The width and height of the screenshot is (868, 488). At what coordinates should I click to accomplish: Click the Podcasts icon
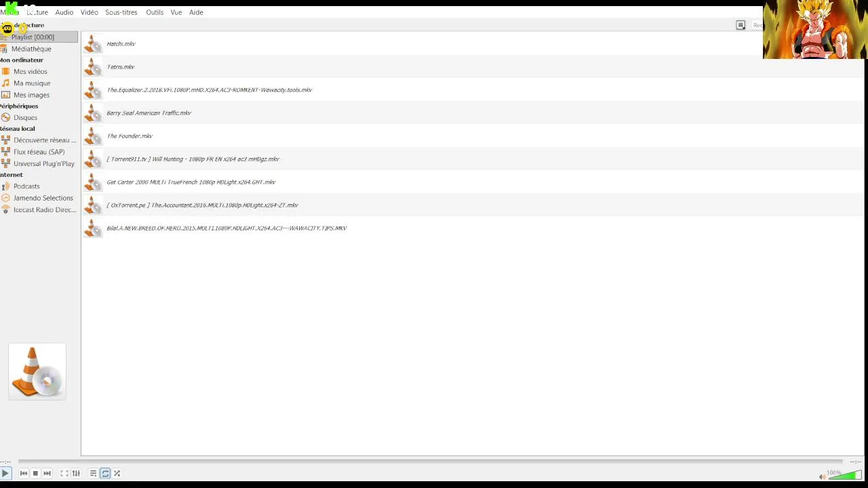[x=5, y=186]
